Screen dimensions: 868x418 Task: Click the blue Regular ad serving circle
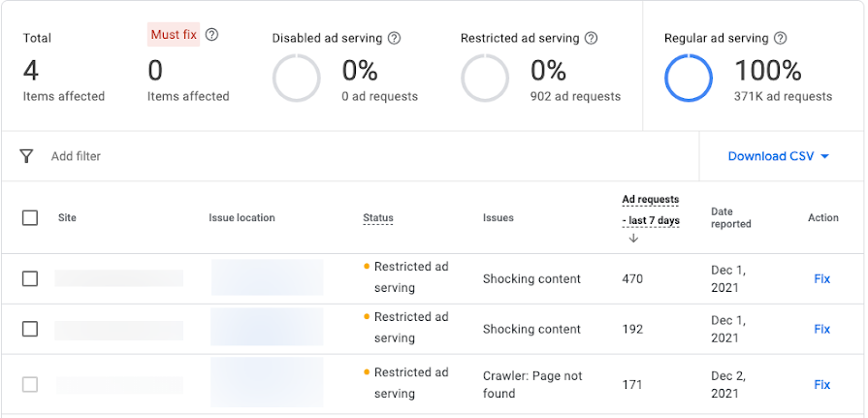click(689, 79)
